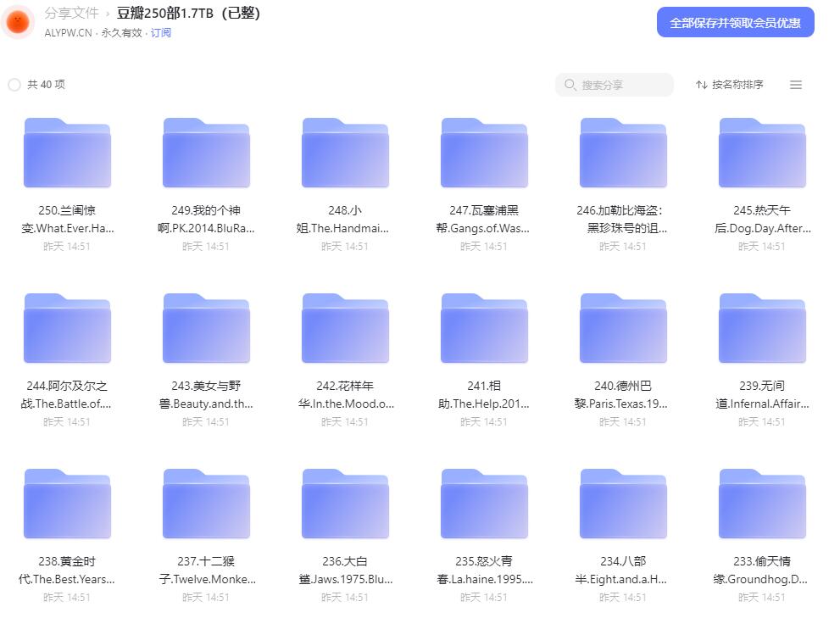Open the sort by name dropdown
The width and height of the screenshot is (840, 618).
(x=730, y=85)
